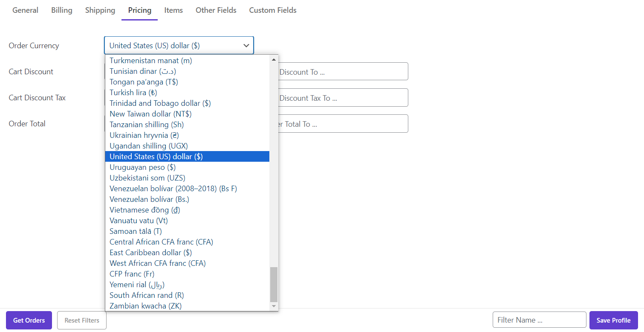Click scrollbar down arrow in currency list

coord(274,306)
